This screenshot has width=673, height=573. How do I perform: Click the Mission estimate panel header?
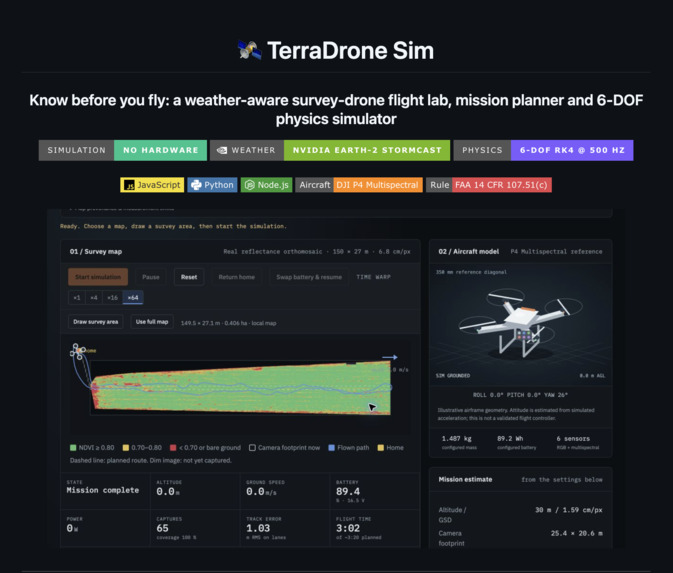click(521, 479)
